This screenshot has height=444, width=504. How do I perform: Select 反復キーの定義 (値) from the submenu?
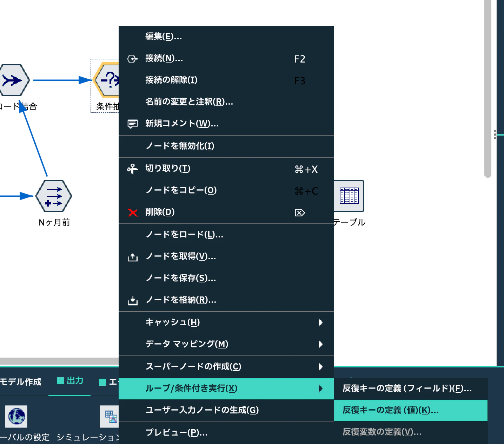click(x=390, y=410)
